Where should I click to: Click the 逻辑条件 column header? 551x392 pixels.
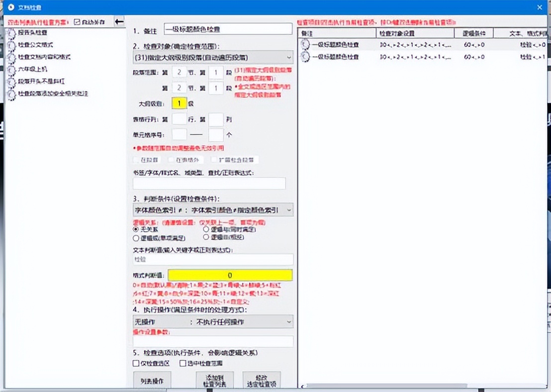(474, 33)
